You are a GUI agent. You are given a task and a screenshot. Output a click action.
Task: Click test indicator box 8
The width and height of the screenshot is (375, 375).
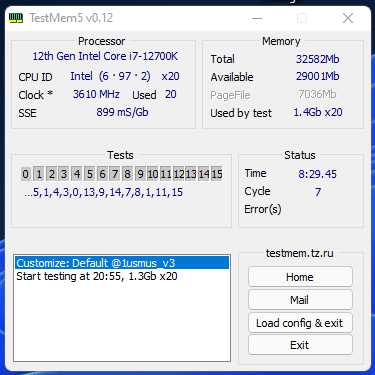click(x=128, y=174)
